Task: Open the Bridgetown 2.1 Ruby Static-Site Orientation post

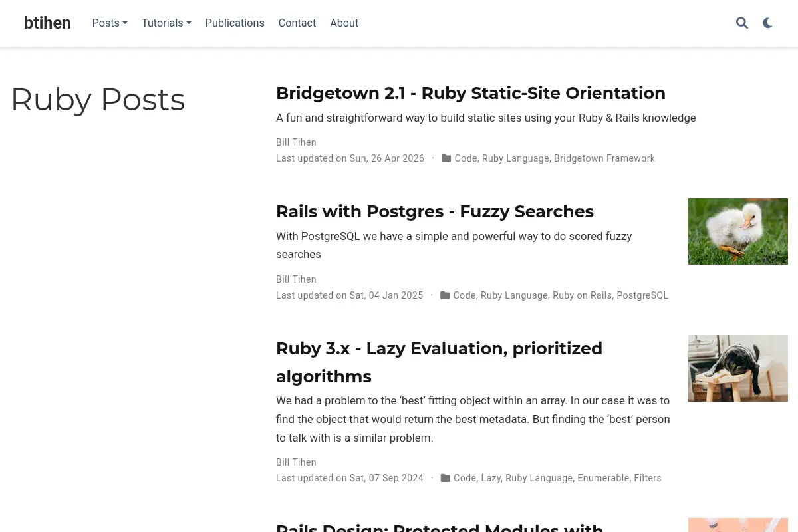Action: tap(471, 93)
